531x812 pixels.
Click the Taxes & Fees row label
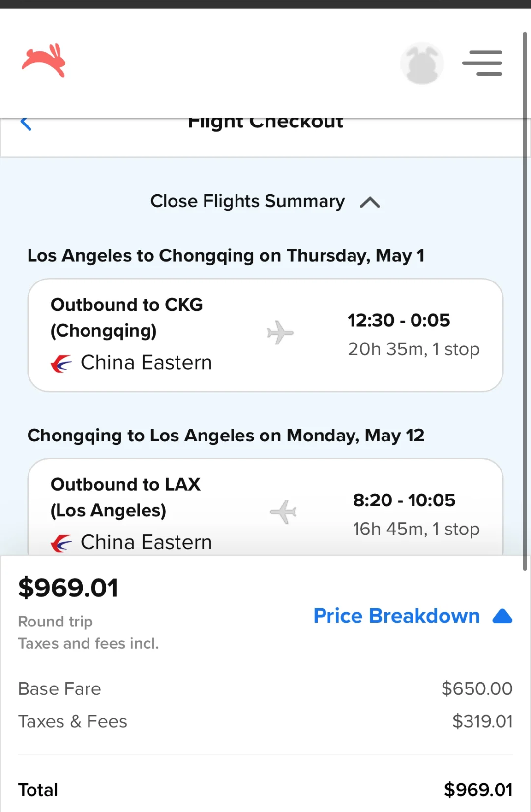(73, 721)
